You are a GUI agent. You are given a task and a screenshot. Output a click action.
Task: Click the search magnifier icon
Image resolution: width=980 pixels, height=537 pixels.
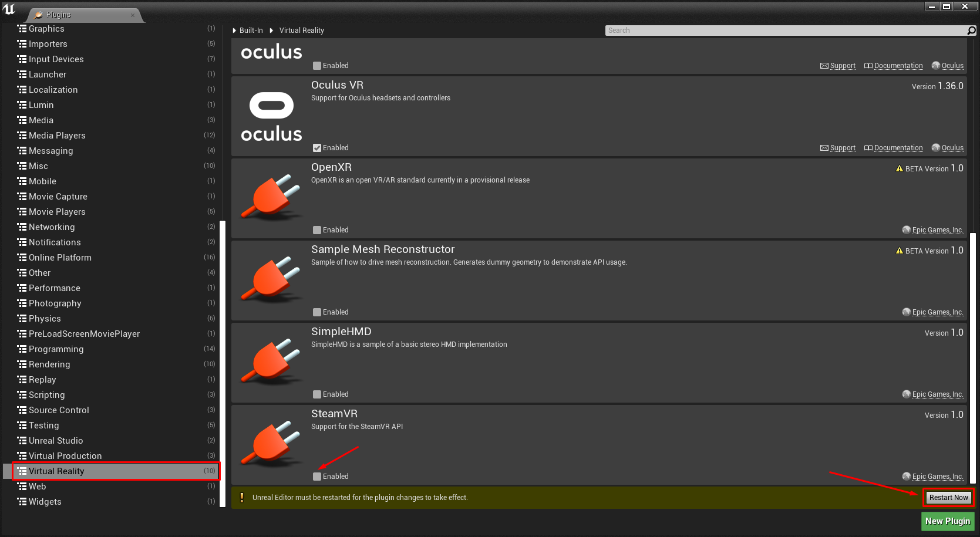(972, 31)
